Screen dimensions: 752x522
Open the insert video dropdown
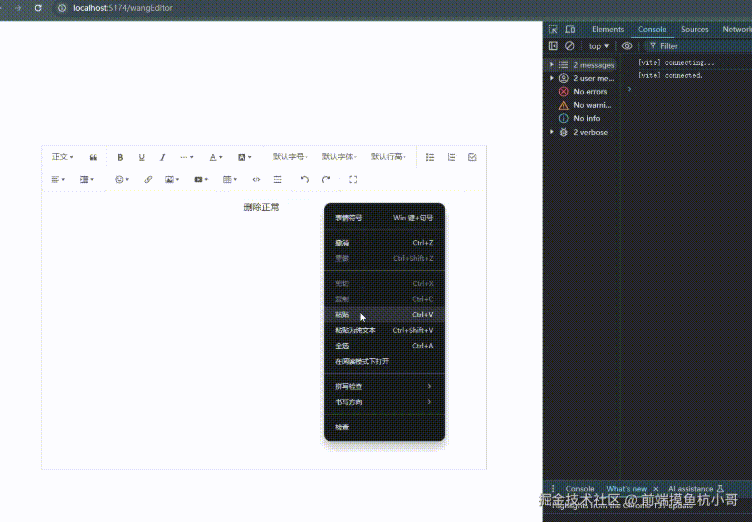coord(200,179)
